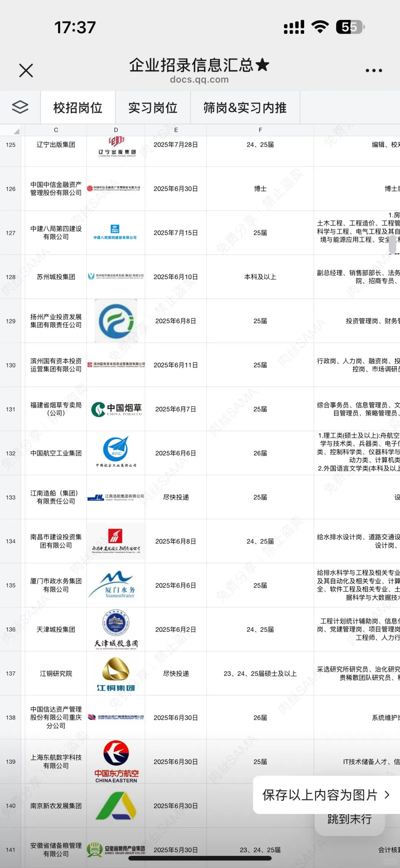Viewport: 400px width, 868px height.
Task: Select 23、24、25届硕士及以上 cell
Action: [x=260, y=673]
